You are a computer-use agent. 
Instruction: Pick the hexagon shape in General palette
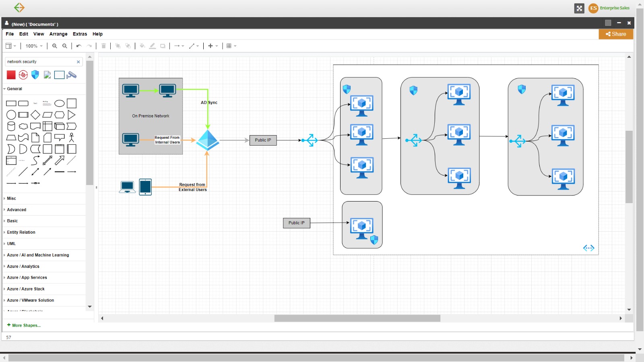pos(60,115)
